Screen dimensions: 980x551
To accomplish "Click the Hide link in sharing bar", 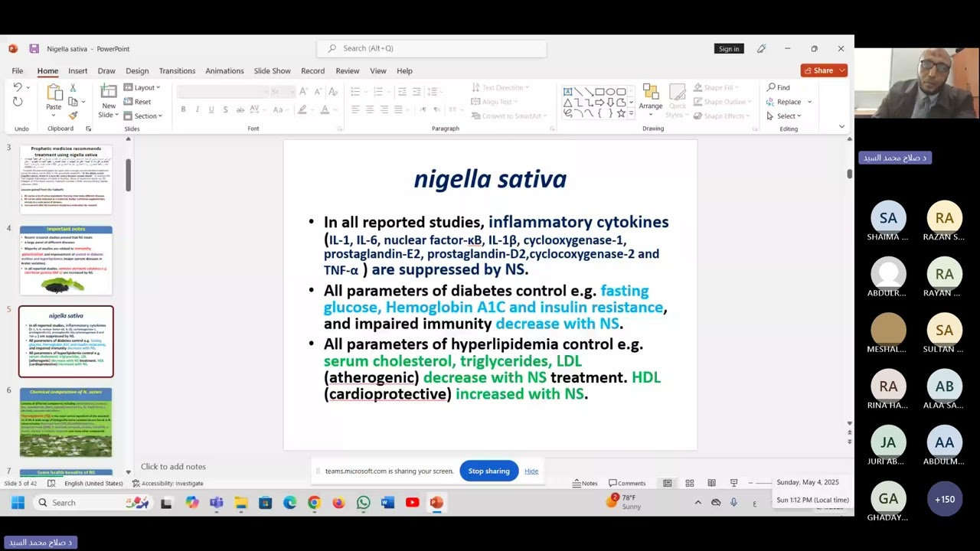I will [531, 471].
